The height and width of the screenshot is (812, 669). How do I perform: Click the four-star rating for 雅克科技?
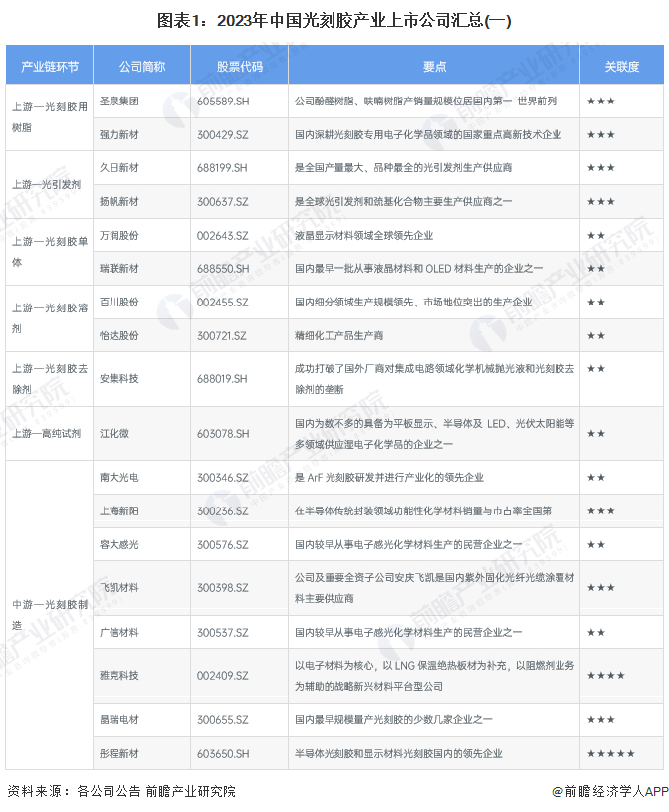coord(605,675)
